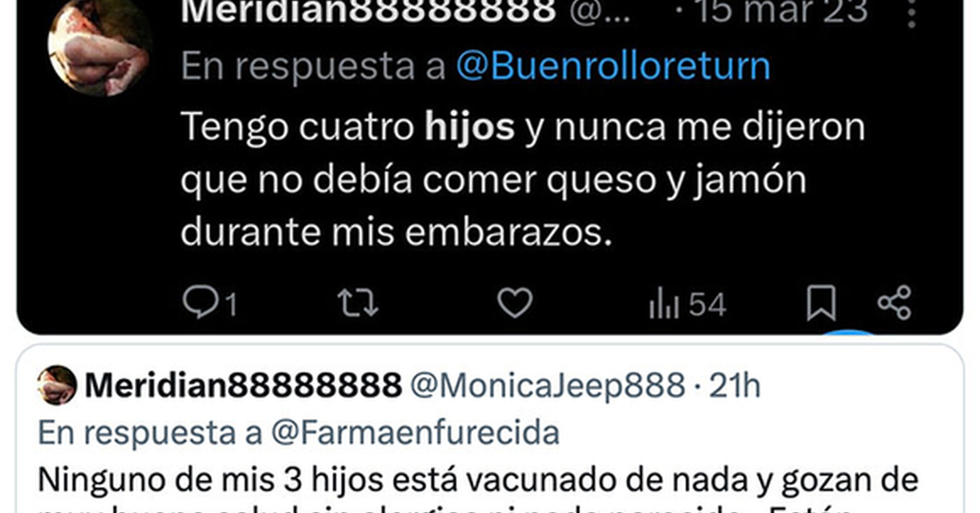Viewport: 980px width, 513px height.
Task: Open the three-dot more options menu
Action: click(912, 13)
